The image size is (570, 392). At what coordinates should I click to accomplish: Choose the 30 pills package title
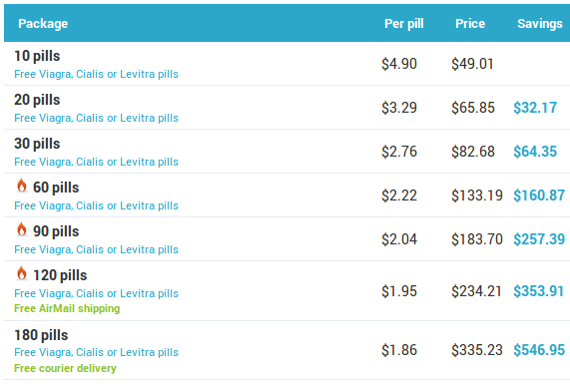[x=37, y=144]
